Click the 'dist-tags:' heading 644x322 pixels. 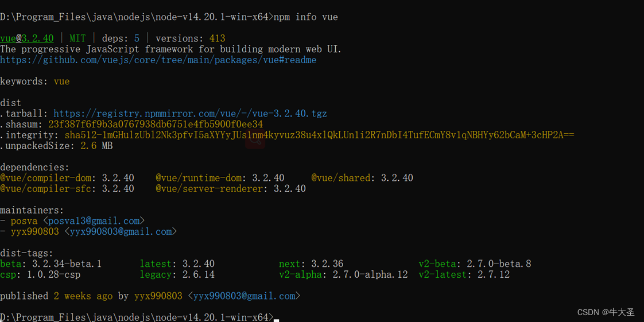[27, 253]
